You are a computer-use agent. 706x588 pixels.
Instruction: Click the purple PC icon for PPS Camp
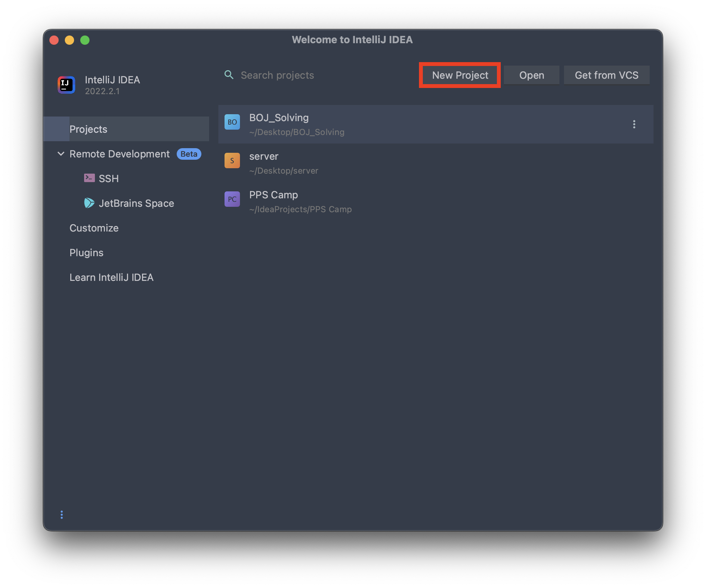[232, 199]
